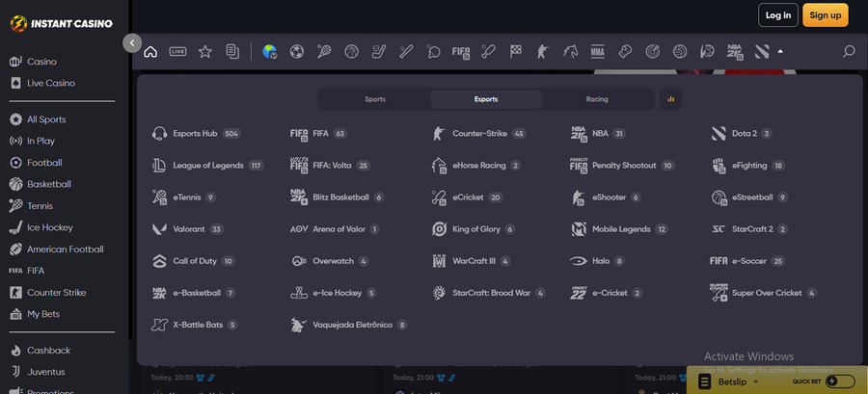Switch to the Racing tab

tap(597, 99)
